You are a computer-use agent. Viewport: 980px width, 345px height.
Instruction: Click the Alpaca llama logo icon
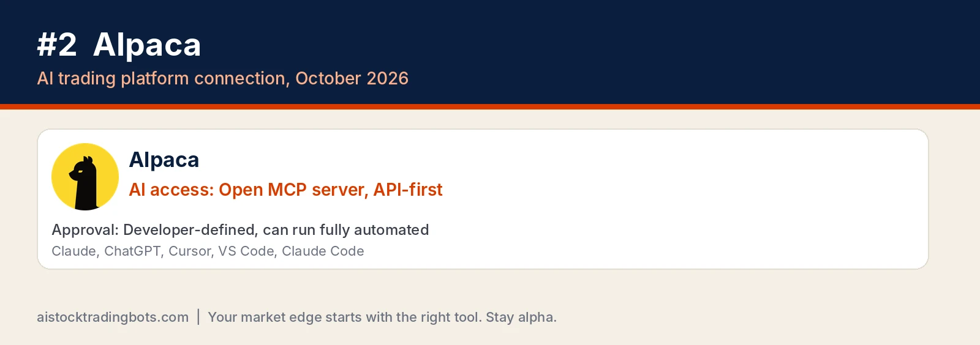click(x=85, y=177)
